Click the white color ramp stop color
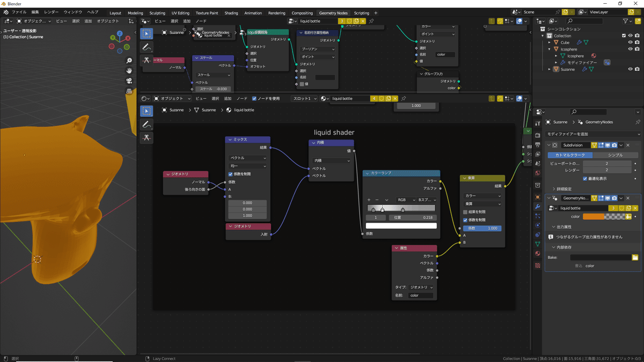 401,226
